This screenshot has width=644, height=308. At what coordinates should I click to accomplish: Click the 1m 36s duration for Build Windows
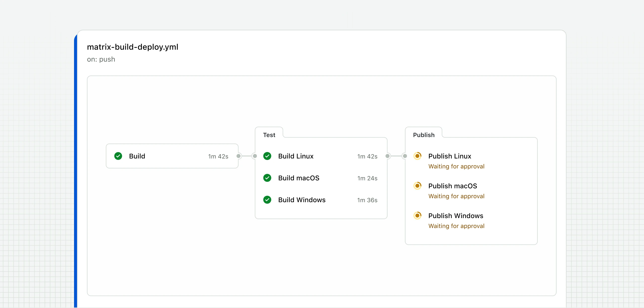(367, 200)
